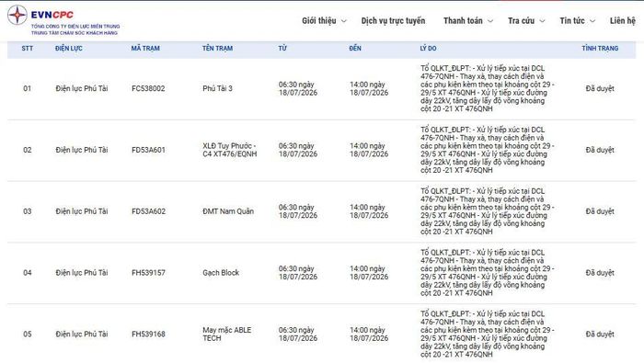The width and height of the screenshot is (644, 363).
Task: Open the Thanh toán menu
Action: 463,20
